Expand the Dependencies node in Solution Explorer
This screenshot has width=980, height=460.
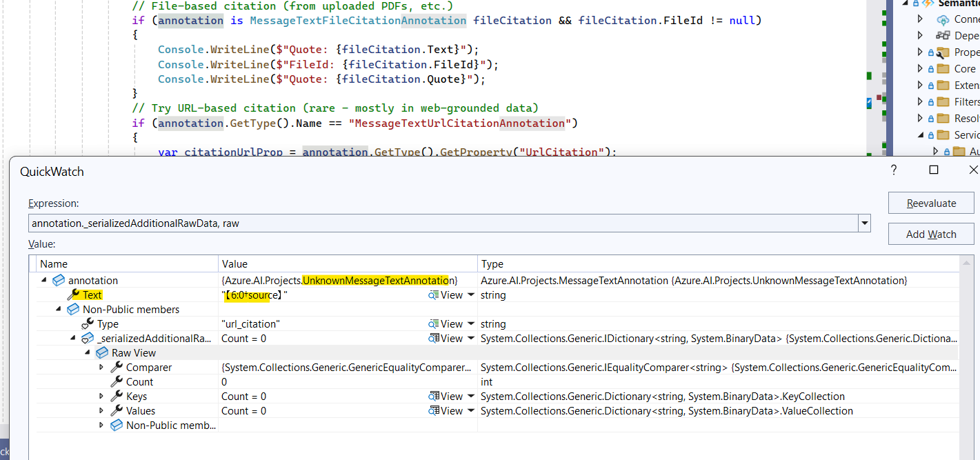tap(920, 35)
